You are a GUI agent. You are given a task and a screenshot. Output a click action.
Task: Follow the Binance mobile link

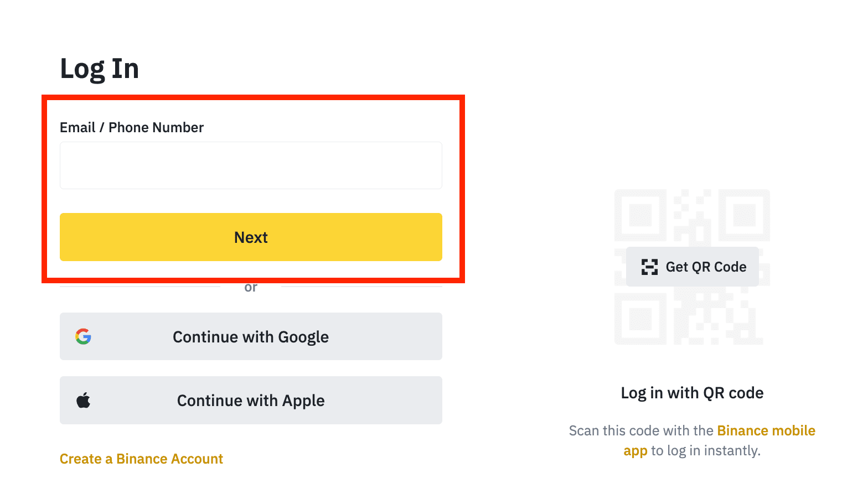tap(766, 430)
